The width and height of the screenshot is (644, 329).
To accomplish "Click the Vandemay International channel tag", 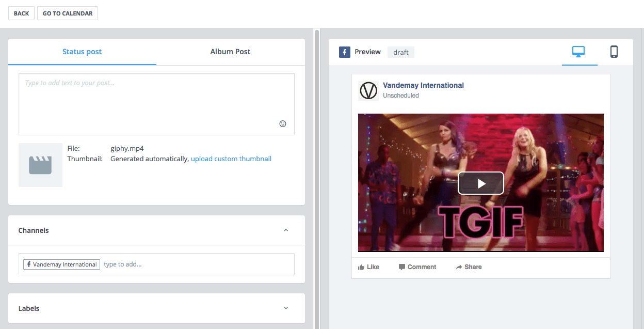I will tap(61, 264).
